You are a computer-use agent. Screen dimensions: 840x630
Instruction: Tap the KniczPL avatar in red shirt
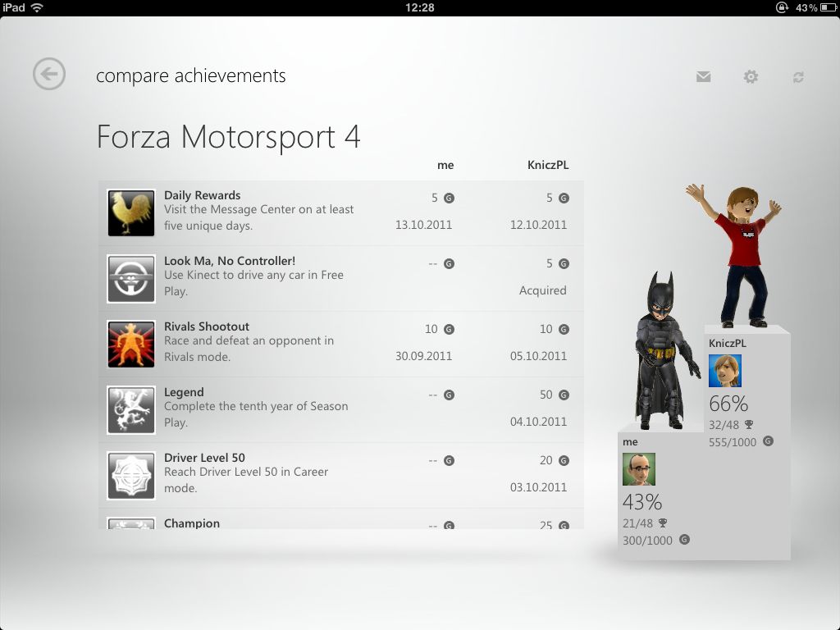tap(737, 256)
